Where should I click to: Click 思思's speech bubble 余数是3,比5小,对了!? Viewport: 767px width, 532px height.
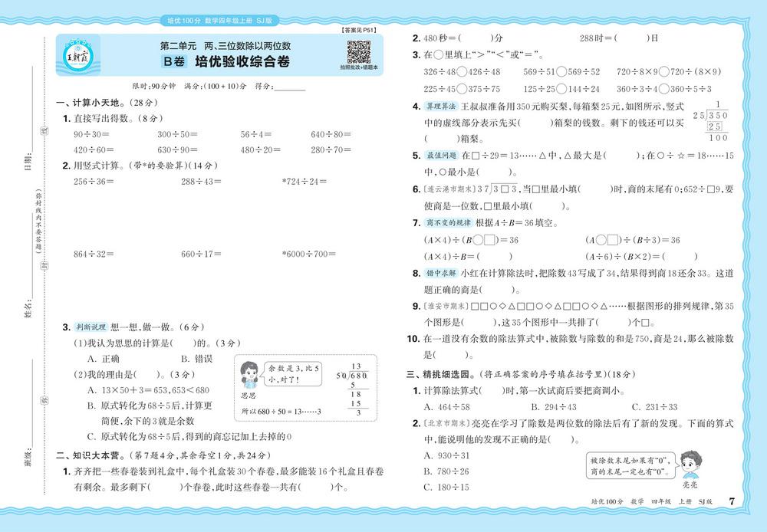[293, 373]
